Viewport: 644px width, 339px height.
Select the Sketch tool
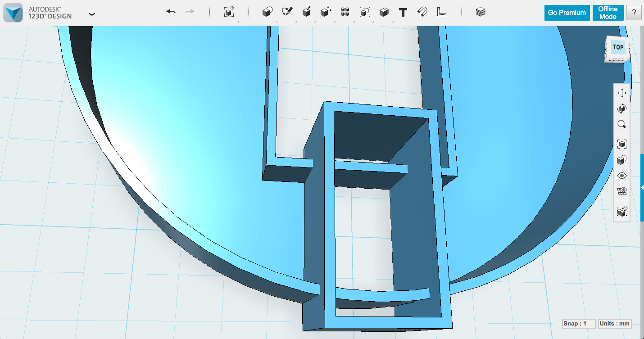(288, 12)
